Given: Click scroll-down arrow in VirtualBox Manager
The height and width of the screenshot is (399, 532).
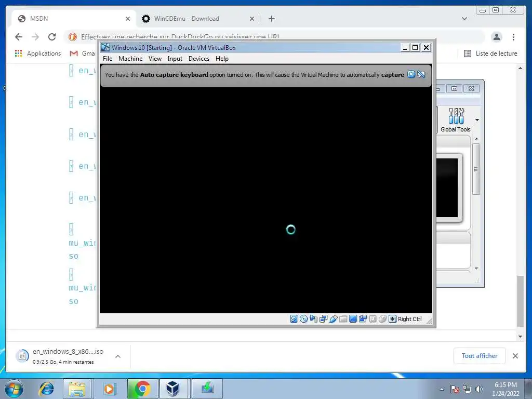Looking at the screenshot, I should point(476,269).
